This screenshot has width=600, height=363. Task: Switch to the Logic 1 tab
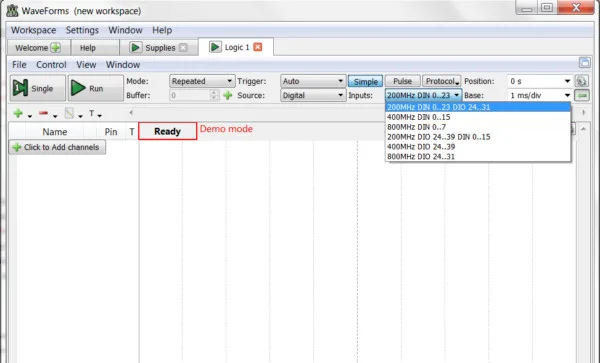(x=236, y=47)
